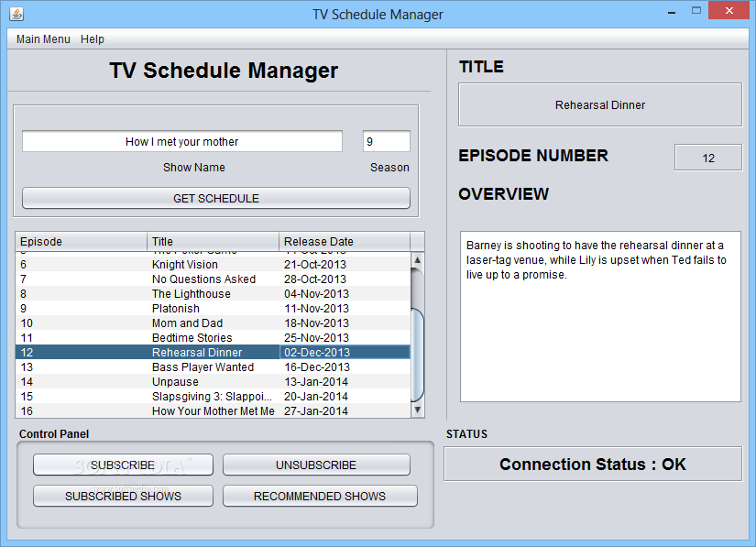Select the Platonish episode row
The image size is (756, 547).
coord(213,309)
